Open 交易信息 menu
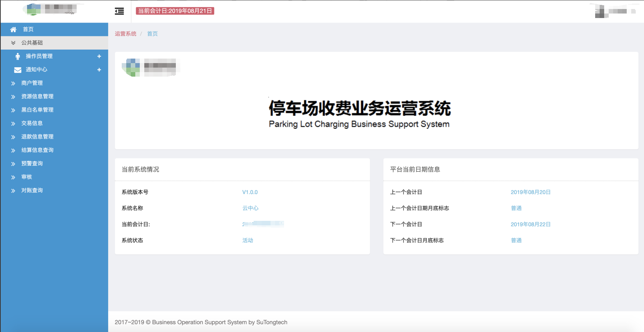Screen dimensions: 644x332 click(54, 123)
